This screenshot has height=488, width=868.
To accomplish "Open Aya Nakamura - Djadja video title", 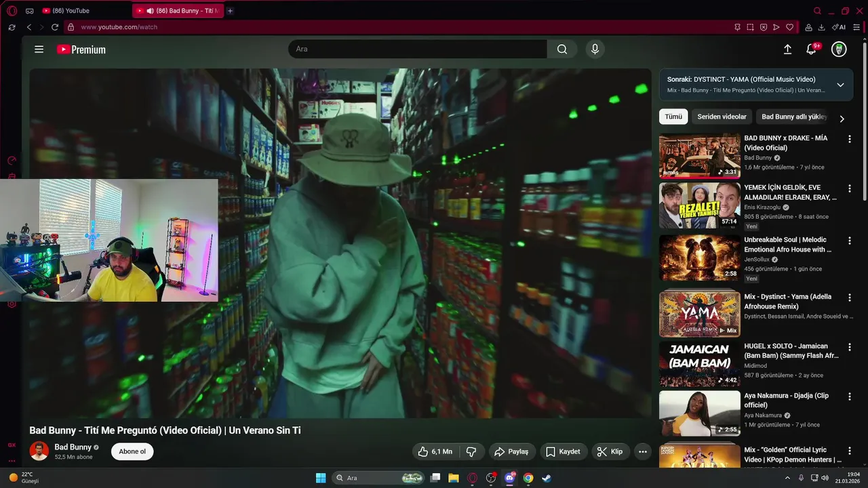I will (x=786, y=400).
